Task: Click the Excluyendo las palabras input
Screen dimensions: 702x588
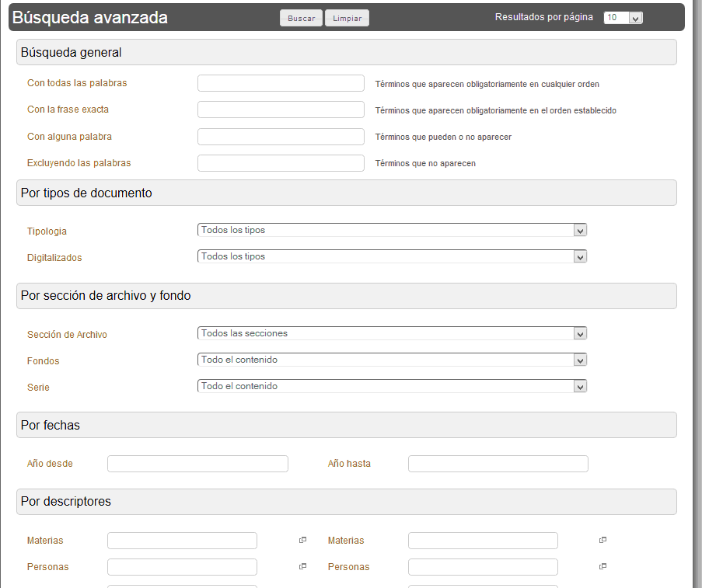Action: click(x=281, y=163)
